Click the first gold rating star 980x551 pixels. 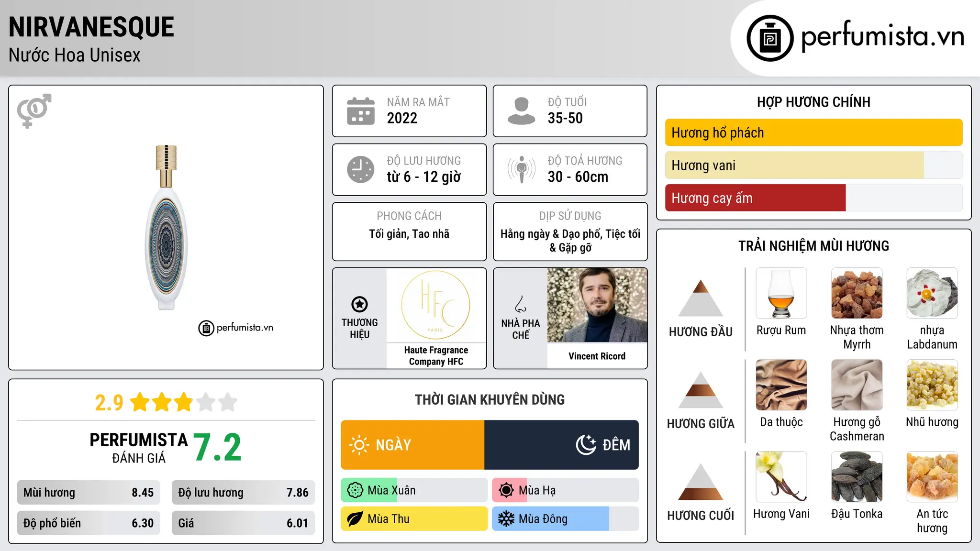pyautogui.click(x=140, y=402)
